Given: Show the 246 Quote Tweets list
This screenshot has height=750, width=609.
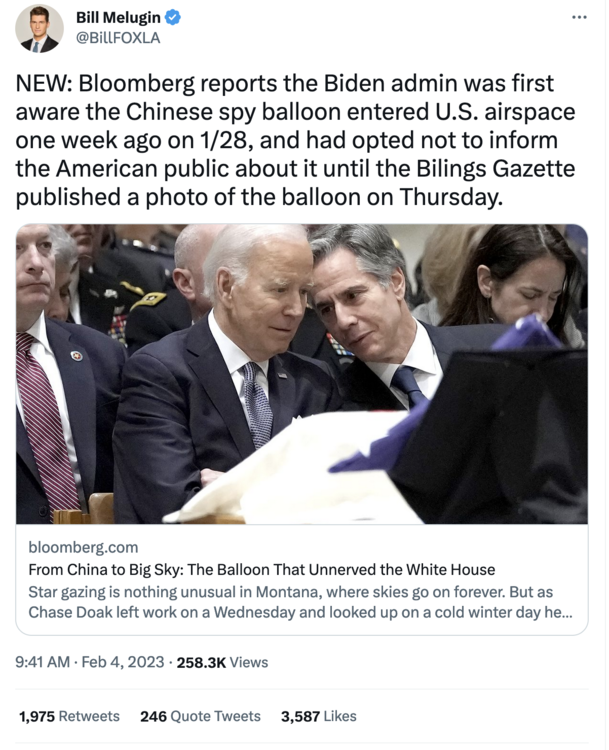Looking at the screenshot, I should pos(200,717).
